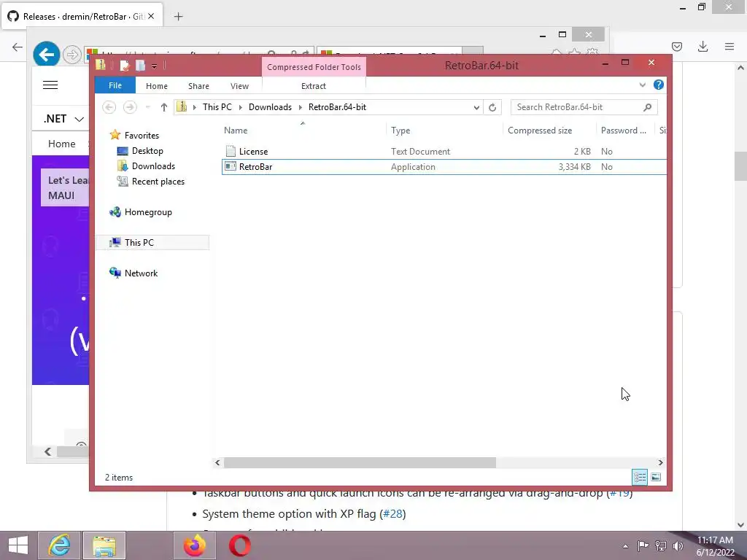Open Recent places in the navigation pane

click(158, 182)
